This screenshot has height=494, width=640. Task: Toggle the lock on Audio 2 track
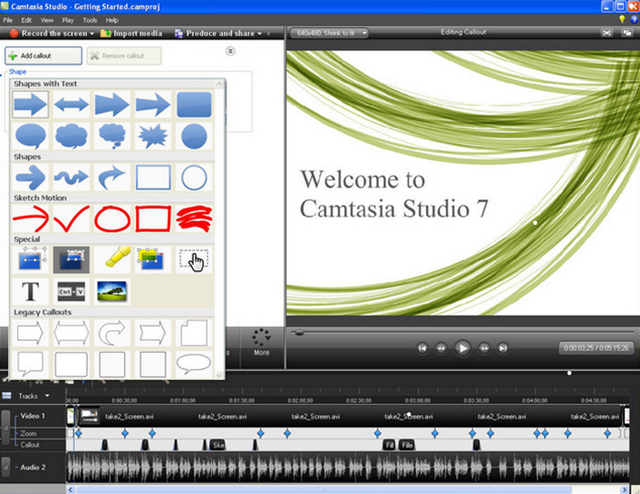6,467
